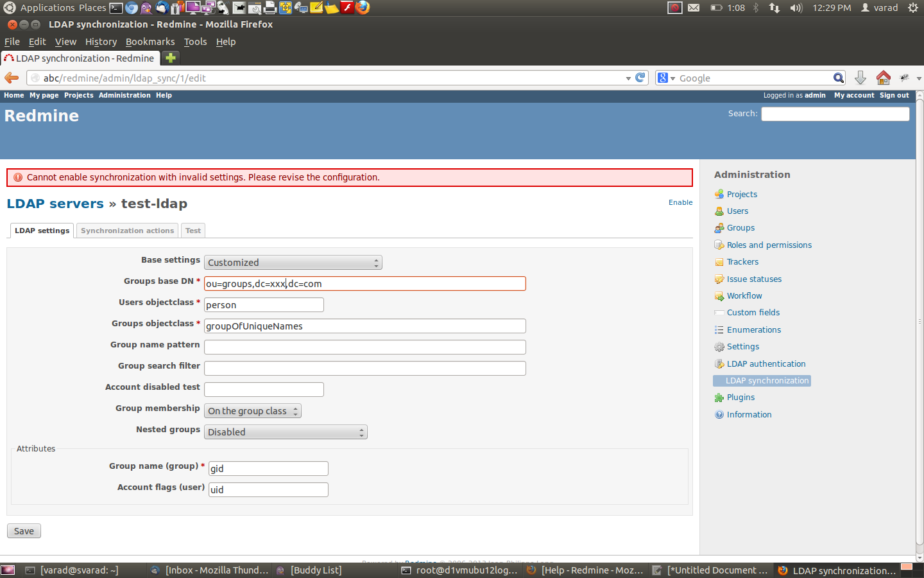Screen dimensions: 924x578
Task: Click the mail envelope indicator in system tray
Action: pos(694,8)
